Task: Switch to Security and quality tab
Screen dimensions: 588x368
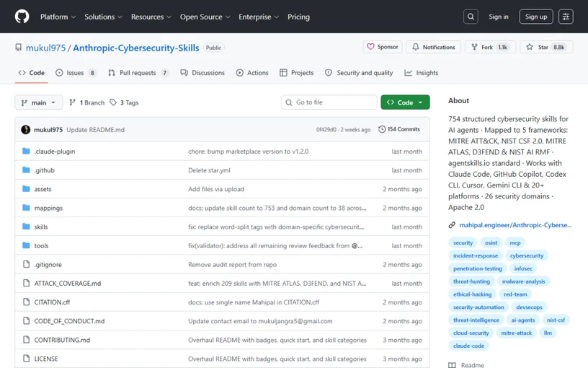Action: [x=359, y=73]
